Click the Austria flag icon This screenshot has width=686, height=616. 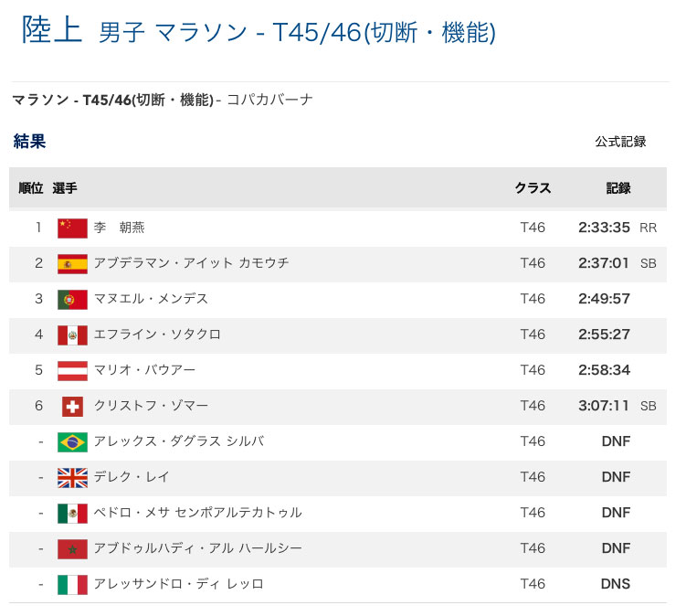click(72, 370)
